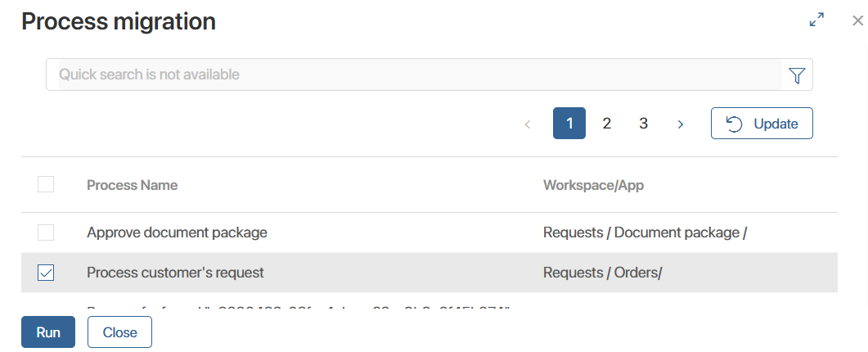Expand the Process migration dialog to fullscreen

[x=816, y=20]
